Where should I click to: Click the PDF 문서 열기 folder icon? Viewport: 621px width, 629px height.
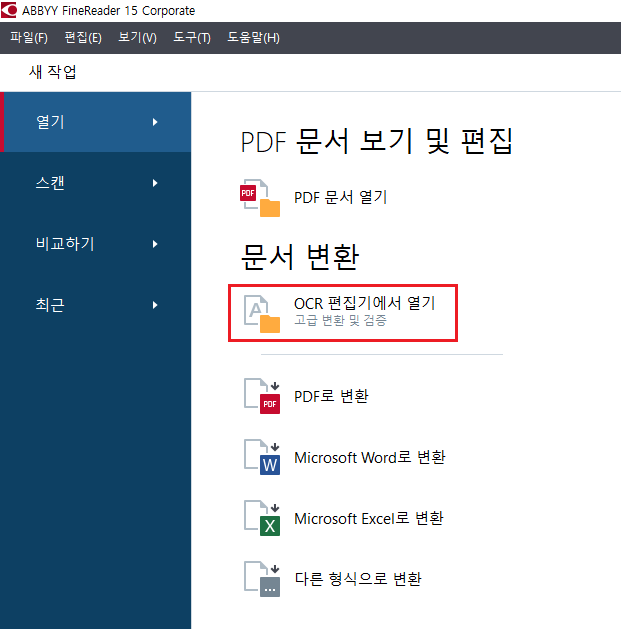(260, 198)
